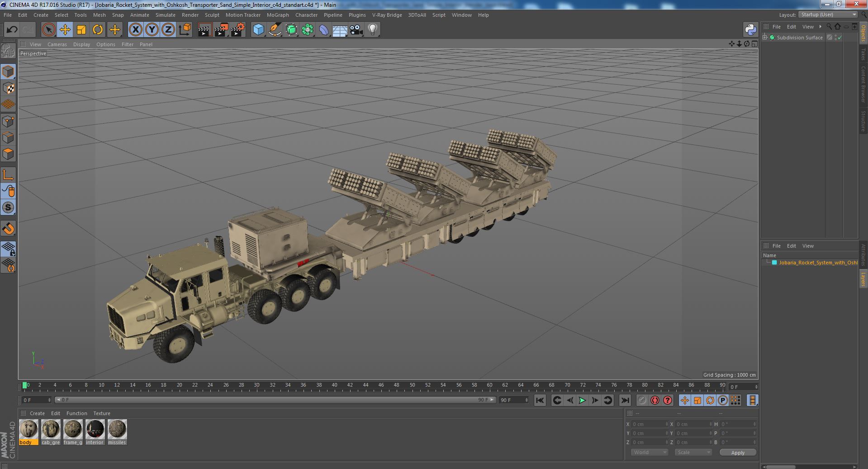Viewport: 868px width, 469px height.
Task: Open the Python script icon
Action: [x=750, y=30]
